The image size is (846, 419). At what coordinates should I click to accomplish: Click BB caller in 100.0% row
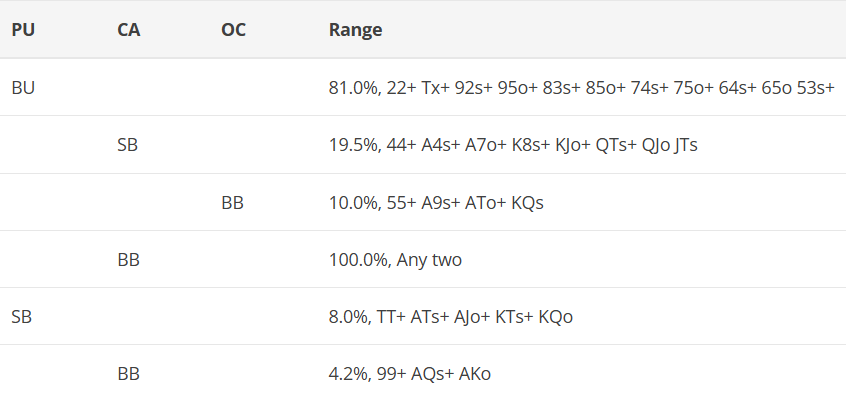coord(128,259)
